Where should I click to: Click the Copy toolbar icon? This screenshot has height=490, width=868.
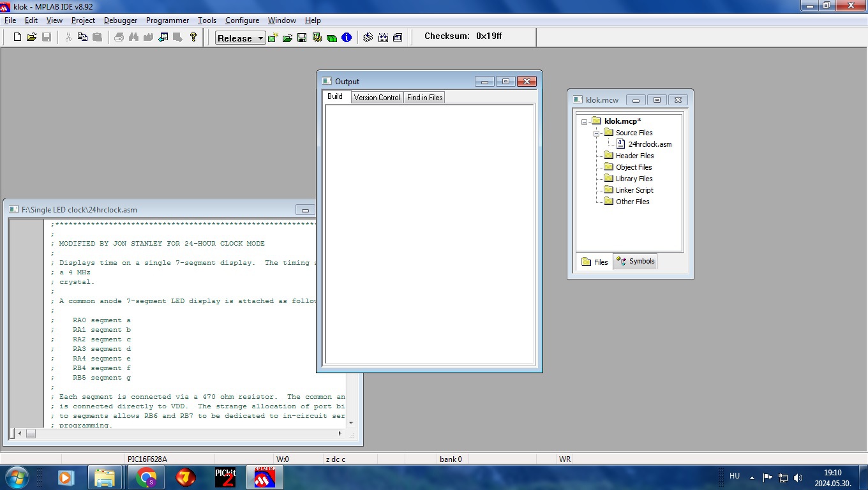pos(82,38)
